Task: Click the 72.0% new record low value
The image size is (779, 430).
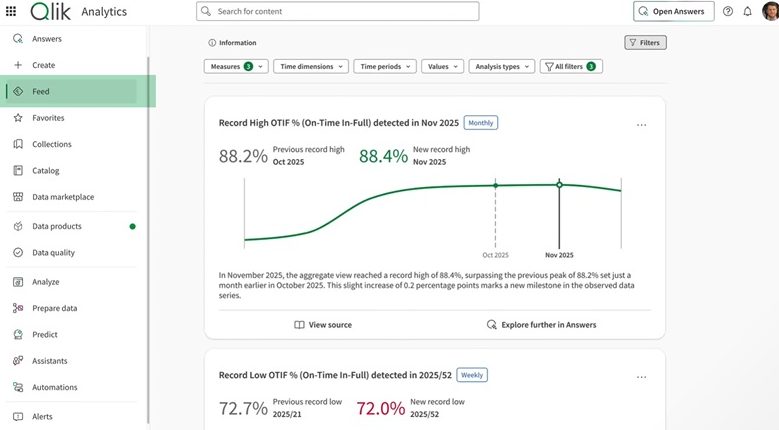Action: (381, 408)
